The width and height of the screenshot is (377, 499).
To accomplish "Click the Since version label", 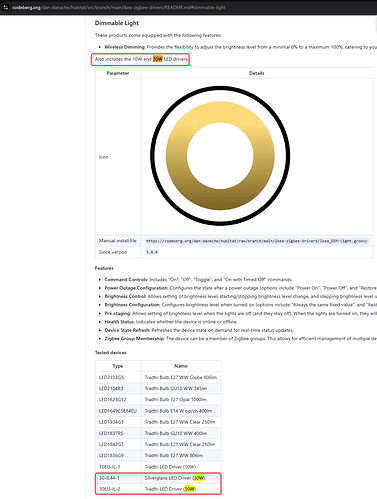I will pyautogui.click(x=113, y=252).
